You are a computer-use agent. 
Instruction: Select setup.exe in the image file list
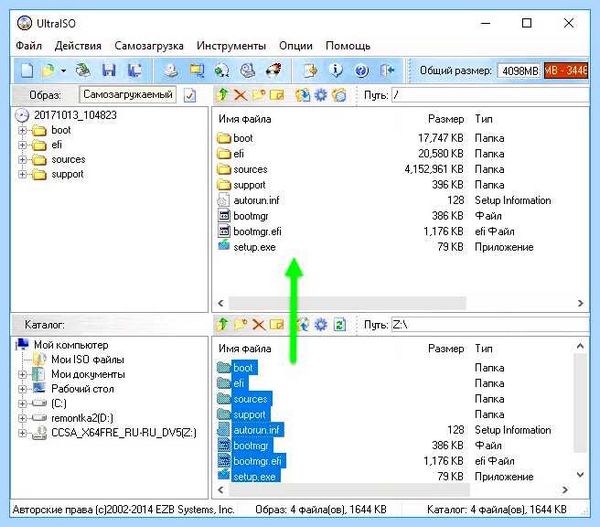click(254, 247)
